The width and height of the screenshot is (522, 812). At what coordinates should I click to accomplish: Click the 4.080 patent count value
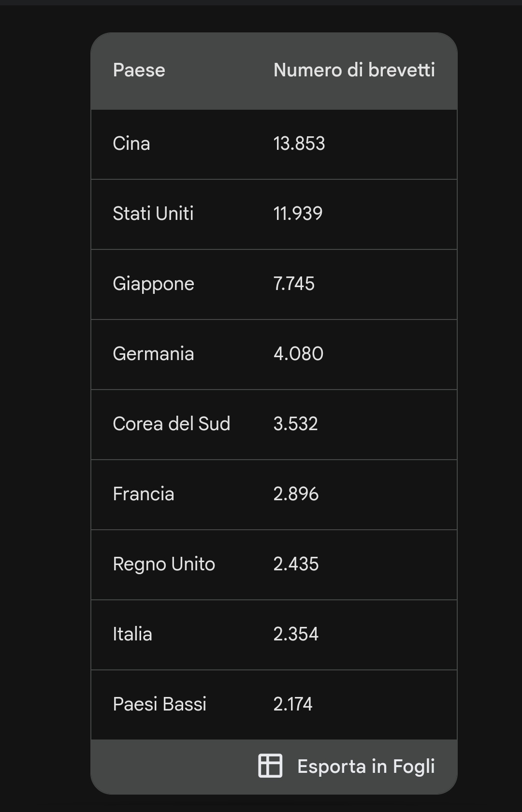298,354
